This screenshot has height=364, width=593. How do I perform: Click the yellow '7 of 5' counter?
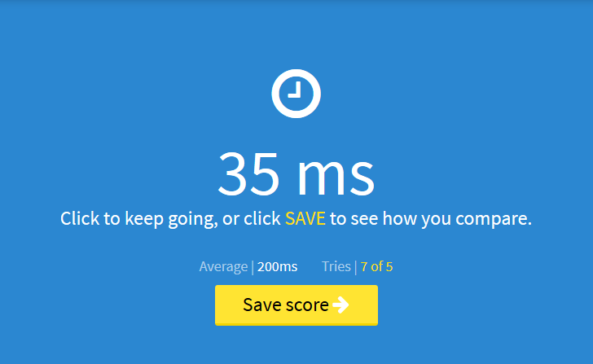point(376,267)
